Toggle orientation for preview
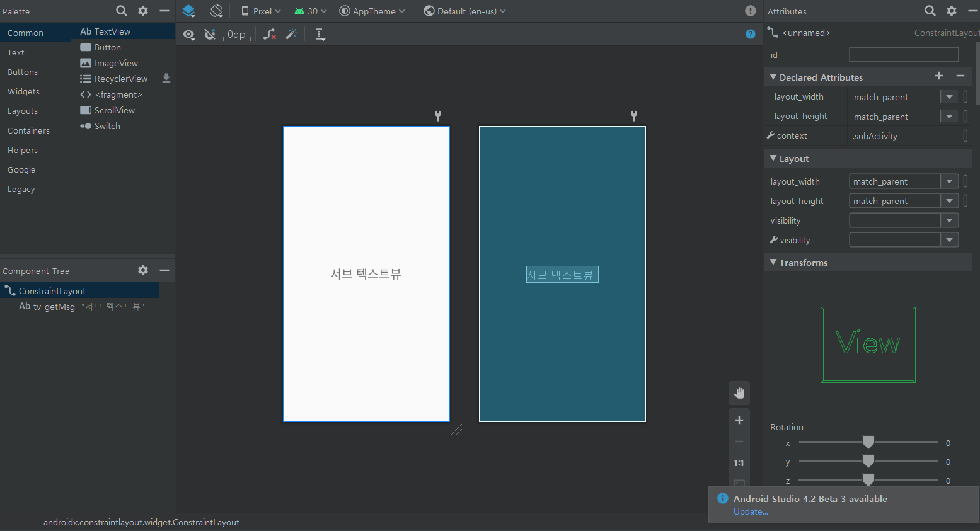This screenshot has height=531, width=980. click(216, 11)
